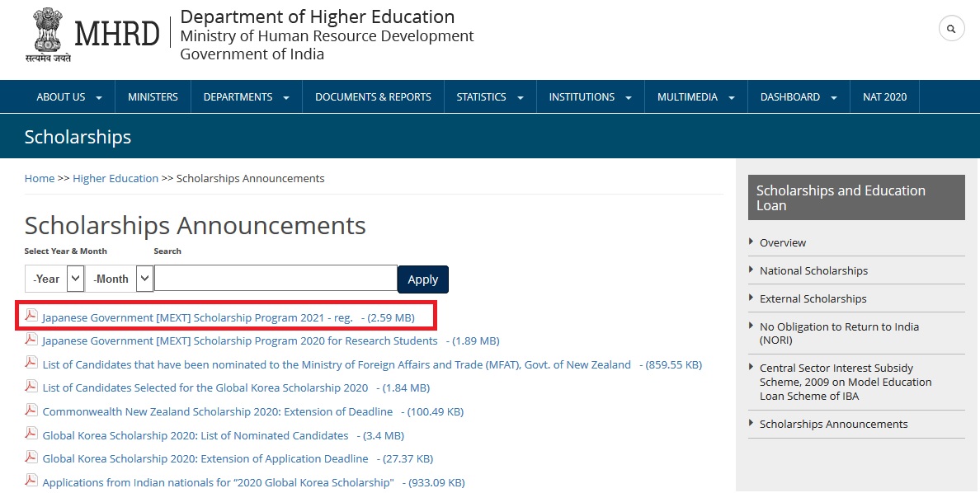
Task: Click PDF icon beside MEXT Scholarship 2021
Action: coord(31,316)
